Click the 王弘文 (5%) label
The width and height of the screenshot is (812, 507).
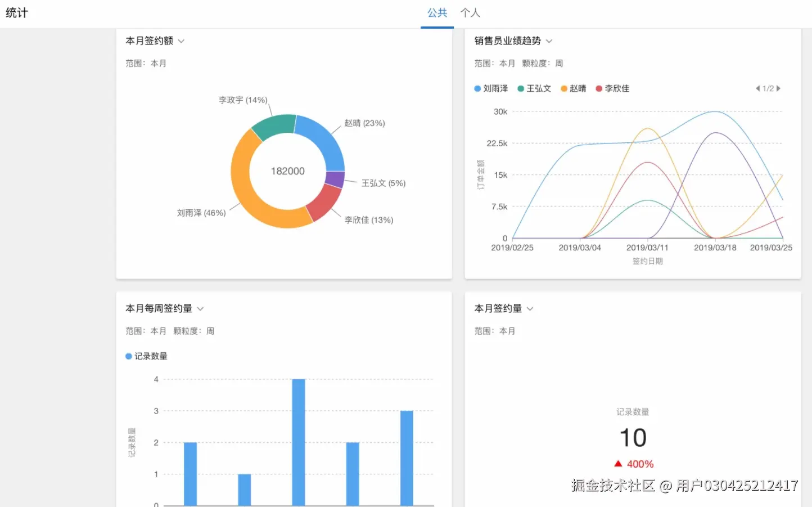coord(384,183)
